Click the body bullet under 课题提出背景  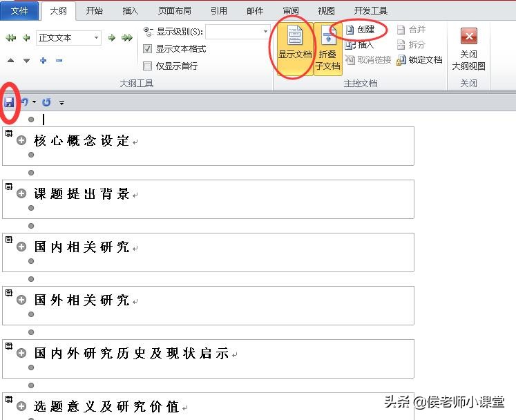(x=31, y=208)
